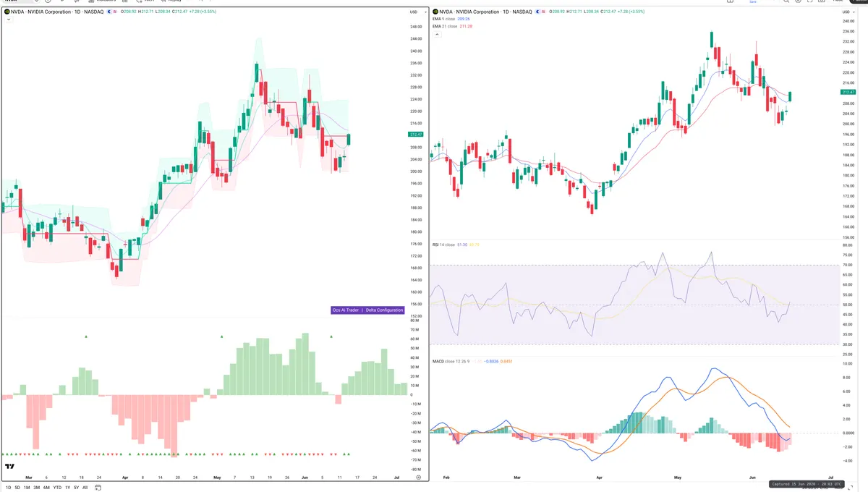This screenshot has height=492, width=868.
Task: Click 80.00 on RSI axis
Action: click(848, 245)
